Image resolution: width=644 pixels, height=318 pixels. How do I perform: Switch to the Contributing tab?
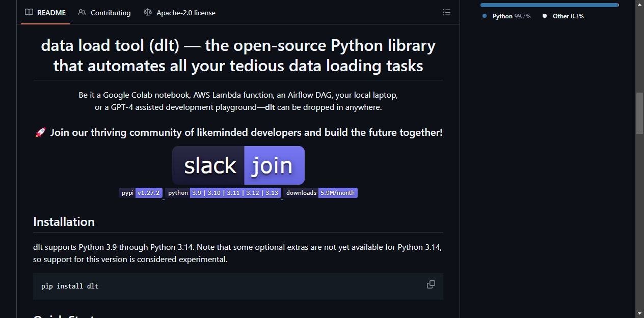click(x=104, y=13)
